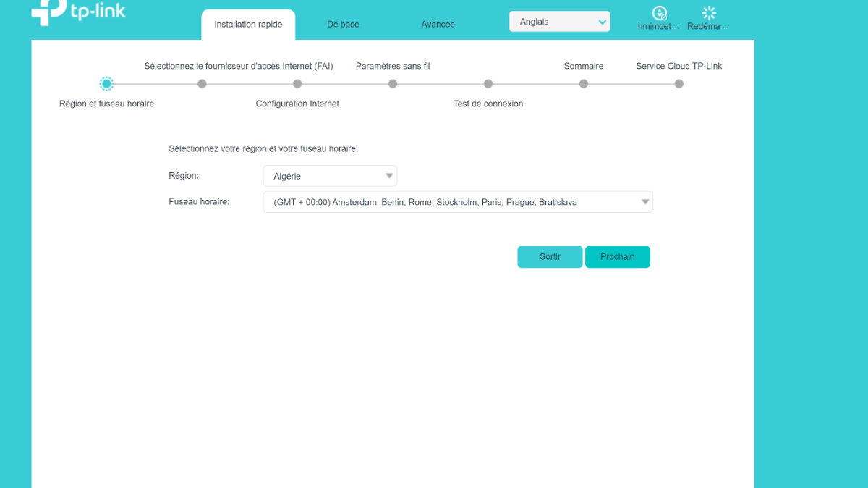Image resolution: width=868 pixels, height=488 pixels.
Task: Click the Configuration Internet step dot
Action: pos(297,84)
